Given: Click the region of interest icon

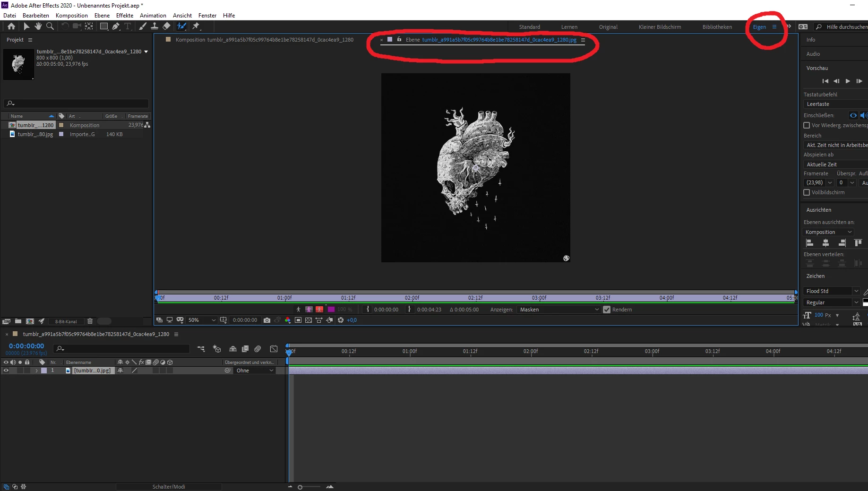Looking at the screenshot, I should [x=298, y=320].
